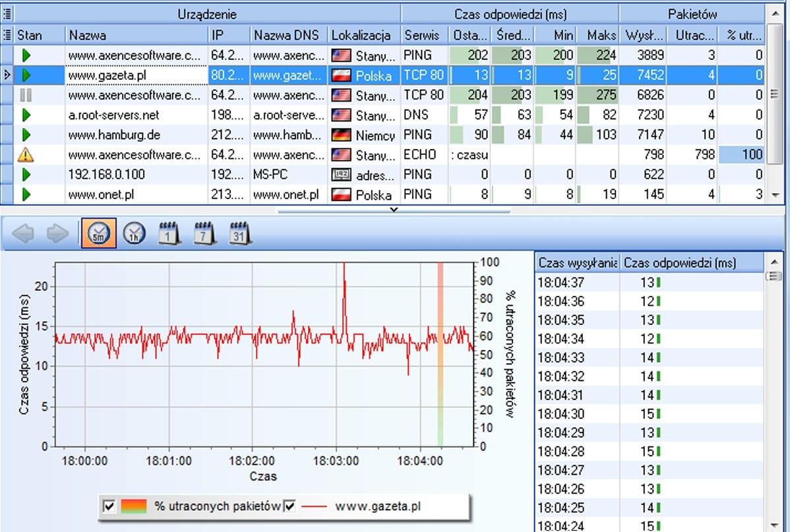This screenshot has width=790, height=532.
Task: Click the DNS service cell
Action: tap(424, 115)
